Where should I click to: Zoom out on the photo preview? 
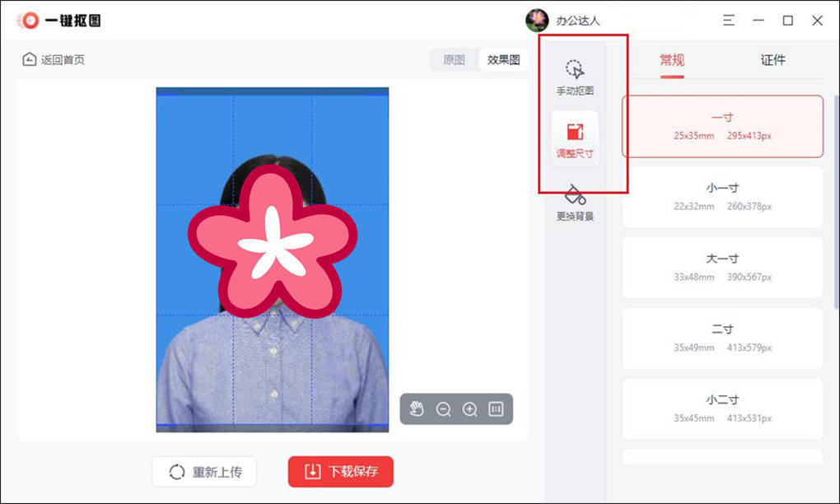443,408
